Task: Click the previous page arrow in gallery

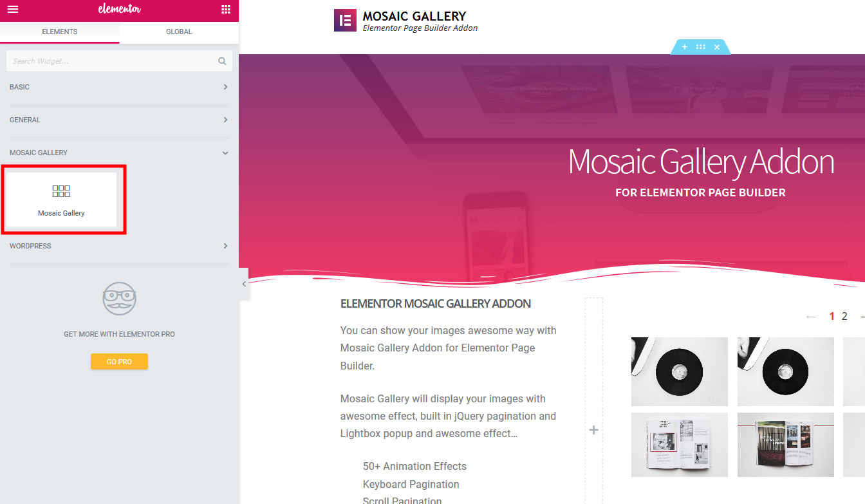Action: (811, 317)
